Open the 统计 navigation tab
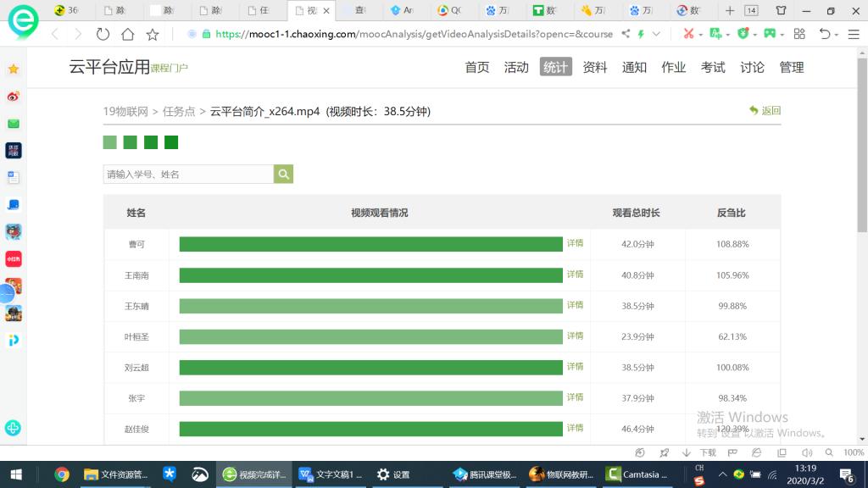The width and height of the screenshot is (868, 488). click(555, 67)
